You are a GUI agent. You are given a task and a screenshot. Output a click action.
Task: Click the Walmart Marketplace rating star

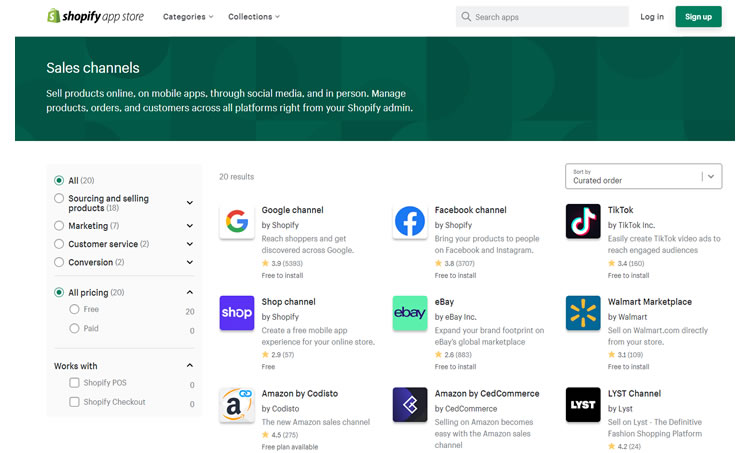click(x=611, y=354)
